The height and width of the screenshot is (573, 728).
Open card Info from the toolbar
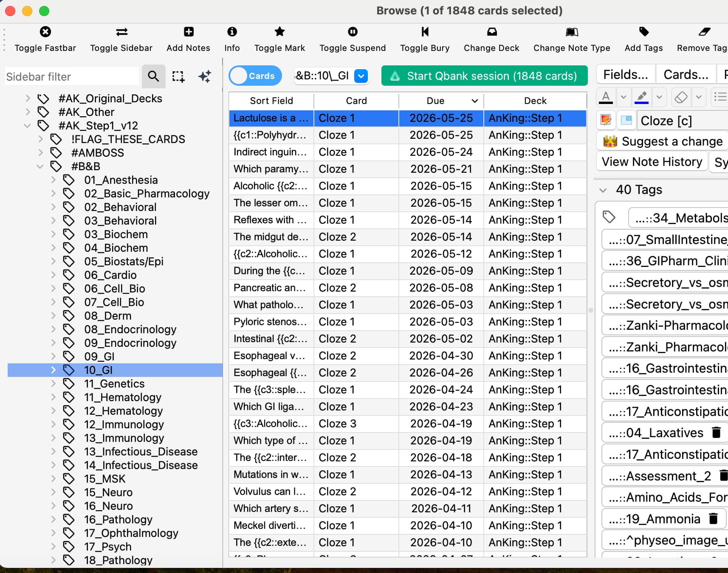click(x=232, y=32)
